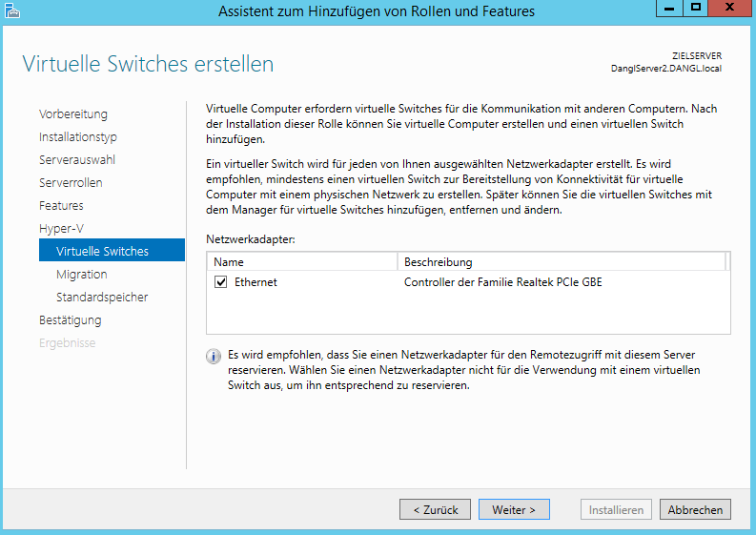Uncheck the Ethernet network adapter checkbox

221,282
